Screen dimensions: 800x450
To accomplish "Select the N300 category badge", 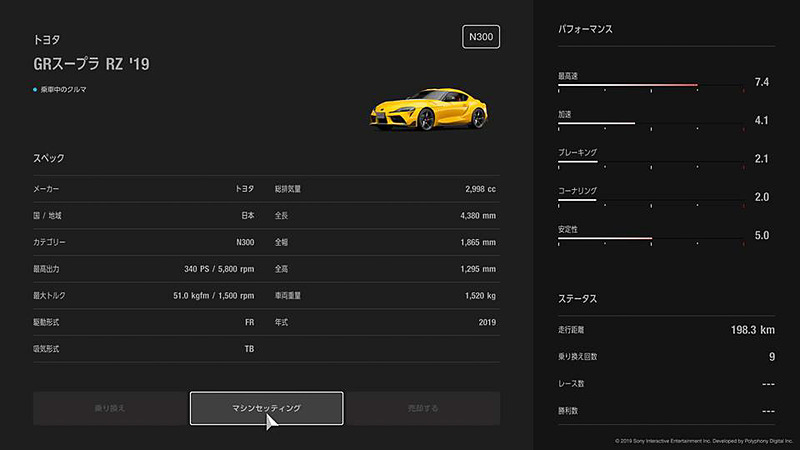I will pos(481,37).
